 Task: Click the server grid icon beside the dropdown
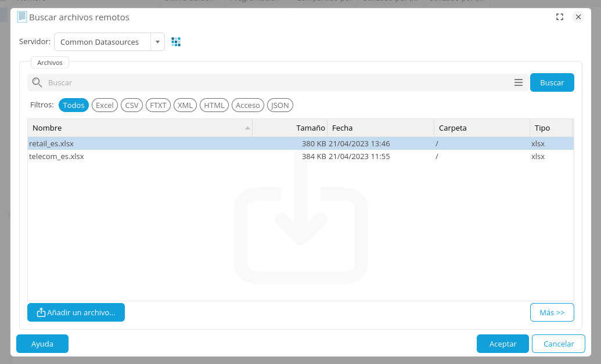coord(176,42)
